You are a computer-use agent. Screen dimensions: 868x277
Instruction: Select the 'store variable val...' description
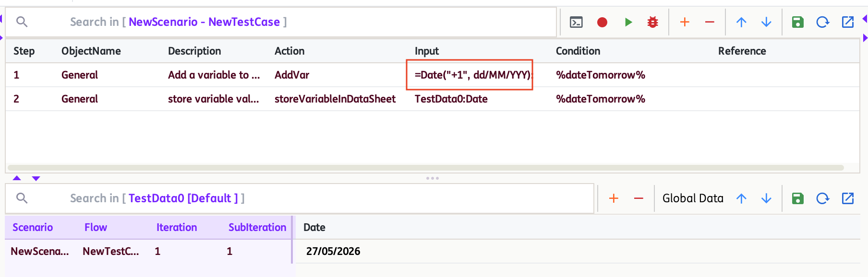pos(214,99)
